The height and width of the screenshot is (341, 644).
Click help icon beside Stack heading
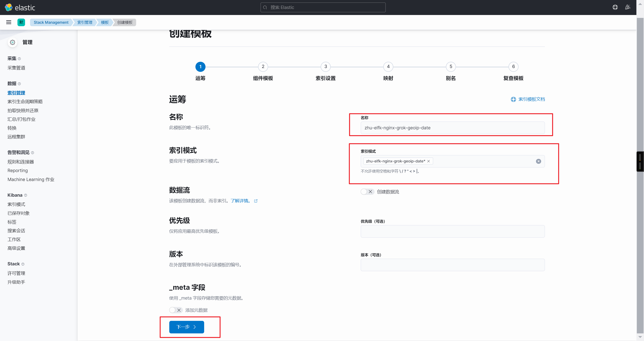pyautogui.click(x=23, y=264)
